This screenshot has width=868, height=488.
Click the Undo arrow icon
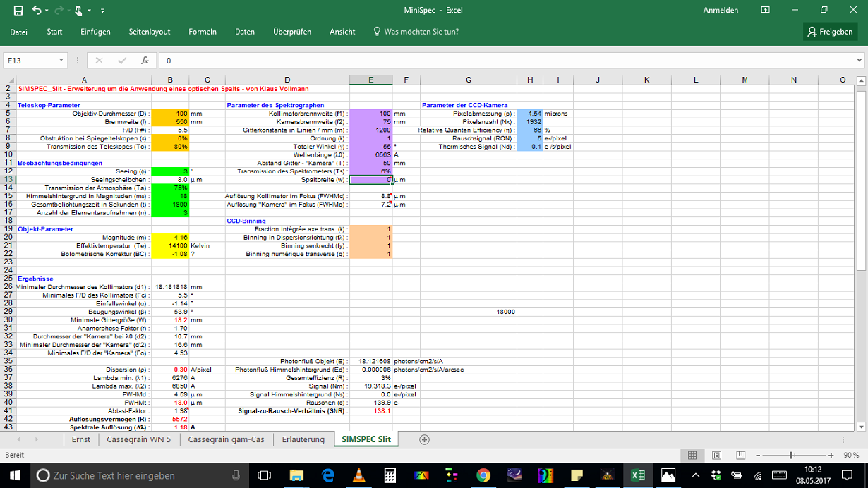35,10
